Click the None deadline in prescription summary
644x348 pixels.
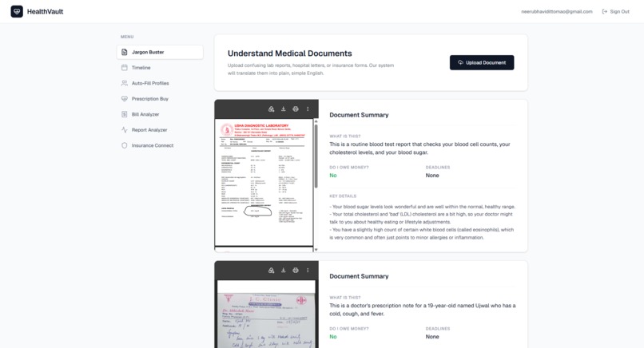click(432, 337)
